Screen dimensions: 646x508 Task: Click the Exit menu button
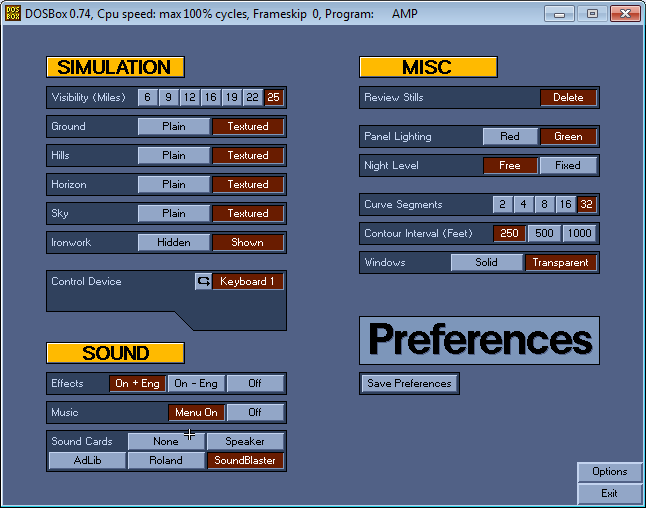pos(609,494)
